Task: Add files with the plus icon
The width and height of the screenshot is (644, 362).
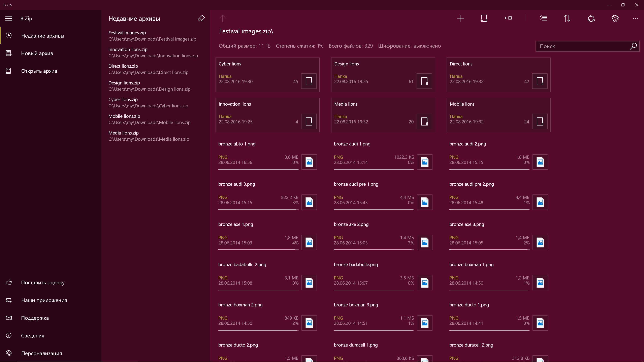Action: click(x=460, y=18)
